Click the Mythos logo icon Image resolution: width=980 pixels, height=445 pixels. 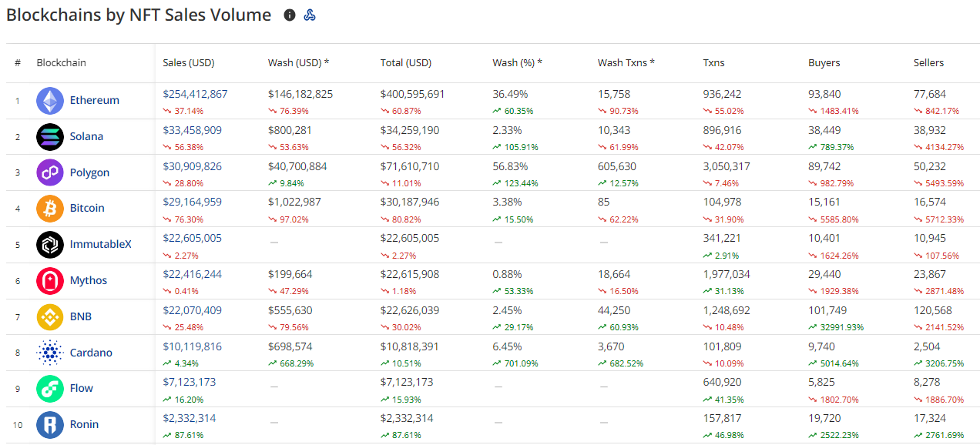point(50,281)
